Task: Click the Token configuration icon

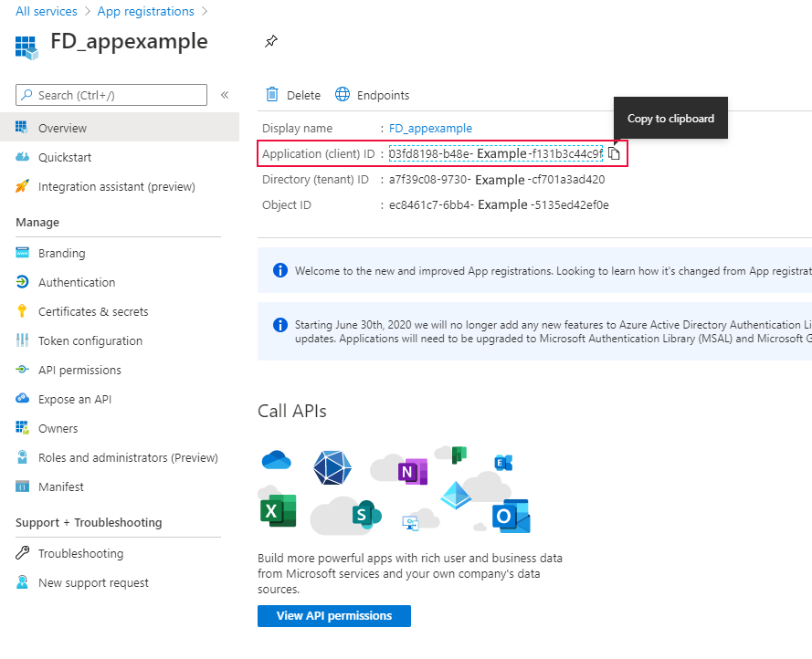Action: pyautogui.click(x=22, y=340)
